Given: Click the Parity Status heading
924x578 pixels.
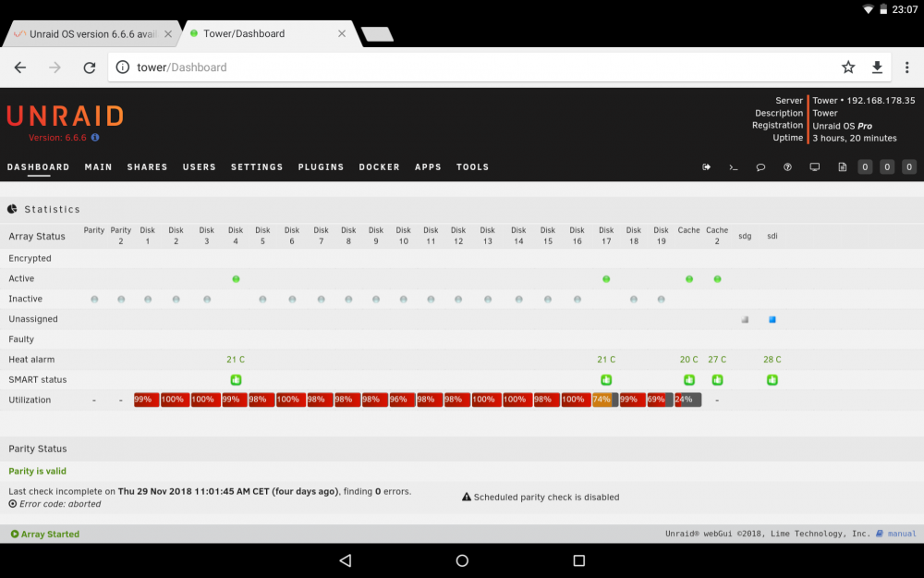Looking at the screenshot, I should point(38,449).
